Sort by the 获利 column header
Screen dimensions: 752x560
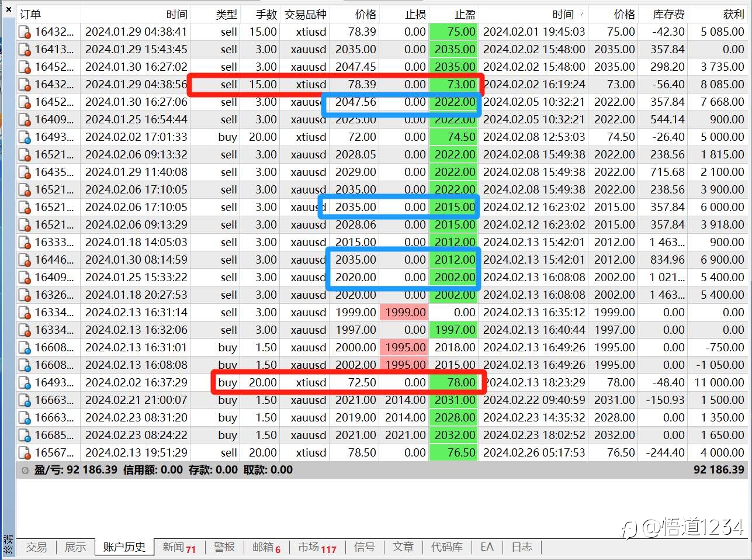(x=718, y=15)
